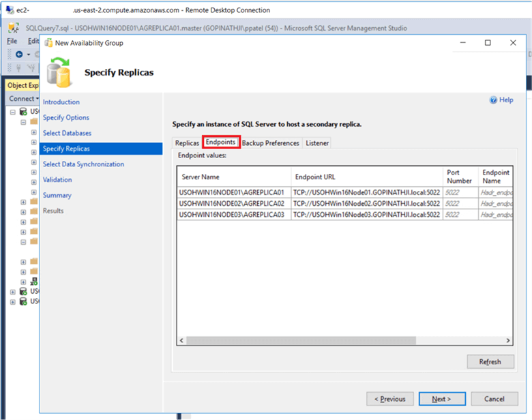
Task: Select the topmost server icon in Object Explorer
Action: coord(23,112)
